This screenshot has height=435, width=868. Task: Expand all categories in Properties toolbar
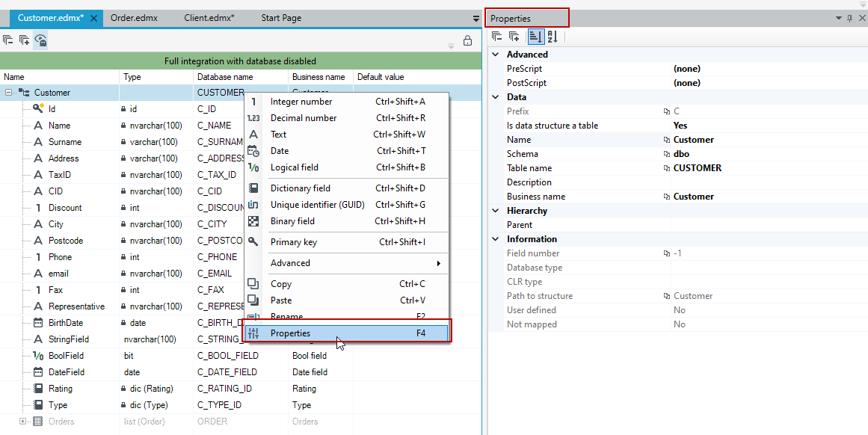click(514, 37)
